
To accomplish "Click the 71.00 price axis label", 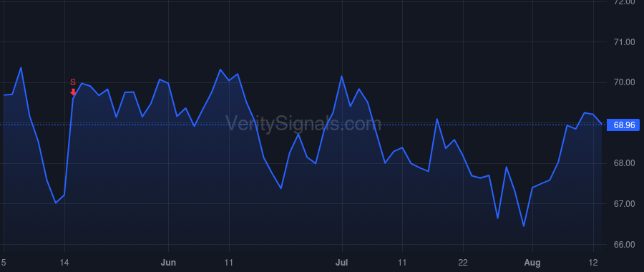I will (x=623, y=42).
